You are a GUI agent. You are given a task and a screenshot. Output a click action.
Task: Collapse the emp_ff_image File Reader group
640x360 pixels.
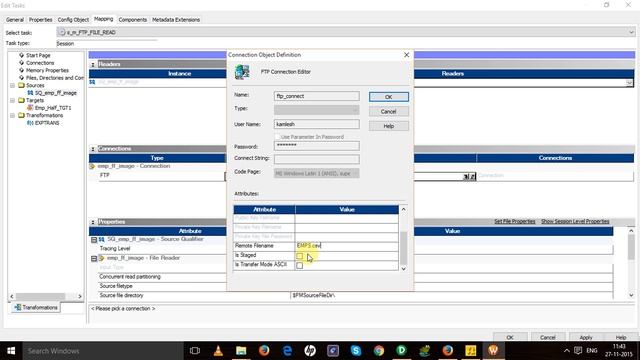click(x=94, y=258)
